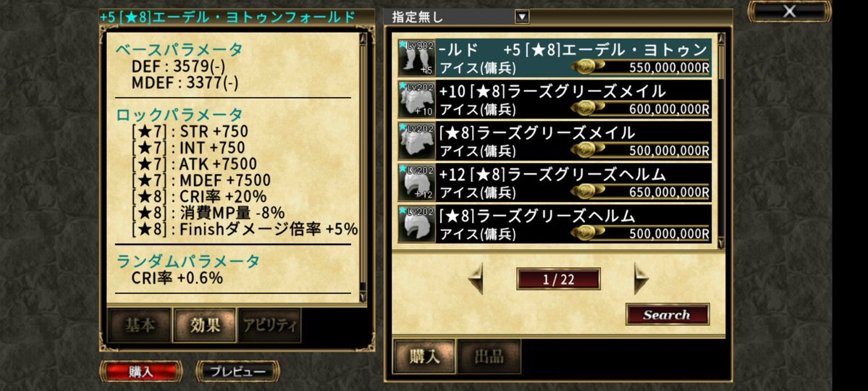Screen dimensions: 868x391
Task: Click scroll-down arrow of the item list
Action: click(721, 243)
